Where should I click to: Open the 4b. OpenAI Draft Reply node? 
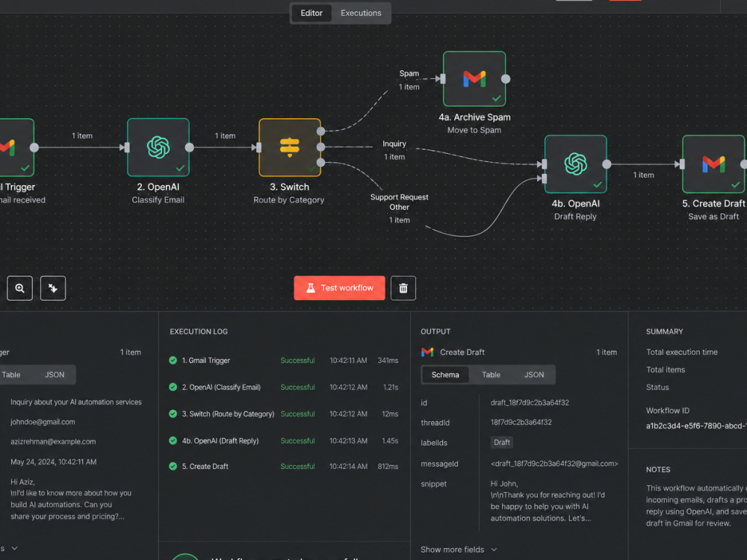point(575,164)
